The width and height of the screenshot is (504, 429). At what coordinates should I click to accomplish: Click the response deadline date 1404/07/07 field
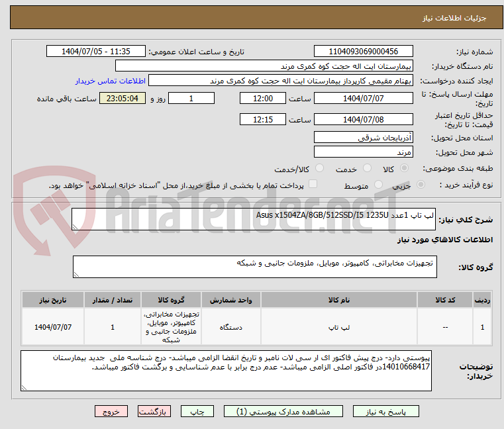tap(363, 98)
